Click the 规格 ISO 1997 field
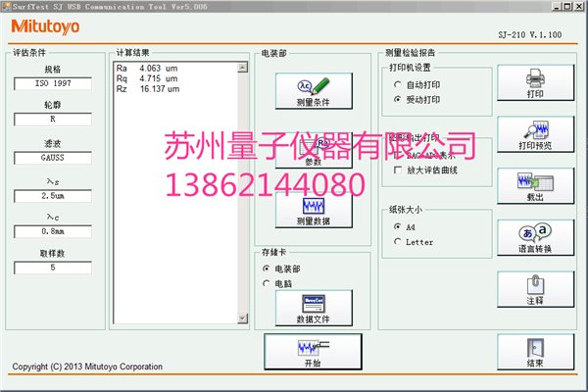Image resolution: width=588 pixels, height=392 pixels. (x=53, y=83)
